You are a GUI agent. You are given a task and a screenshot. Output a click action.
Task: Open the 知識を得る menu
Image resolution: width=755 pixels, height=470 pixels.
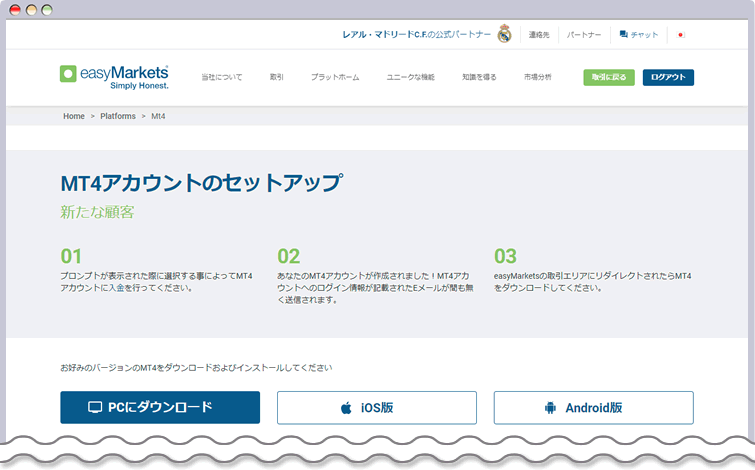click(x=479, y=77)
